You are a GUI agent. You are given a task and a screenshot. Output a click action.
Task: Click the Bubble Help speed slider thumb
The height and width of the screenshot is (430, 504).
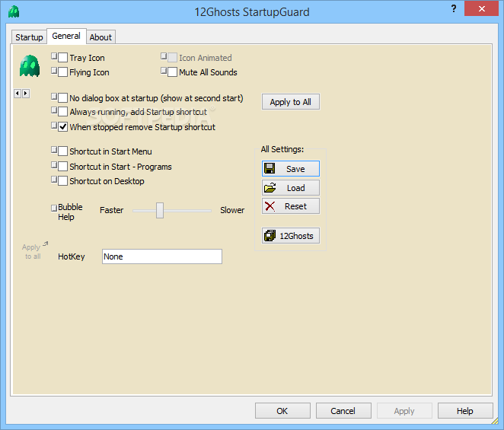[160, 211]
